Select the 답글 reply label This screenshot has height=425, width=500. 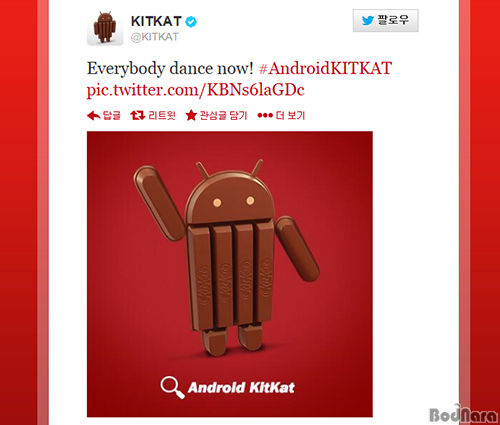point(112,115)
